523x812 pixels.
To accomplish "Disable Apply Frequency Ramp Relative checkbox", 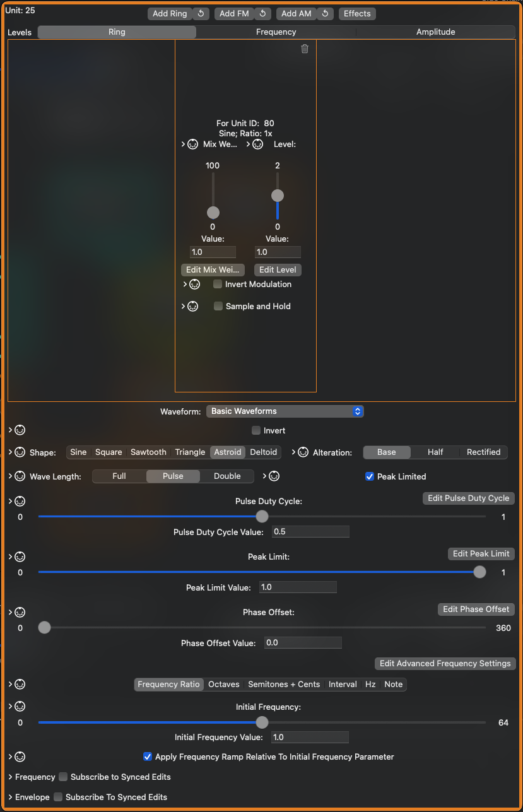I will 148,756.
